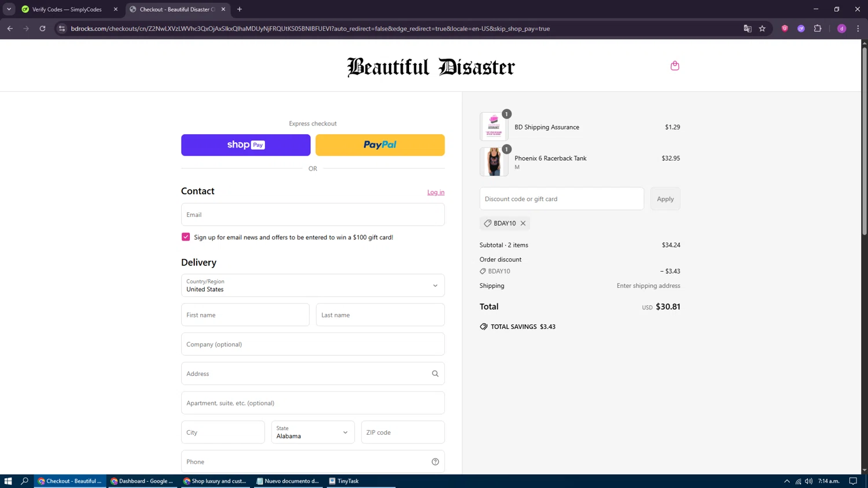
Task: Click the BD Shipping Assurance thumbnail
Action: [x=494, y=127]
